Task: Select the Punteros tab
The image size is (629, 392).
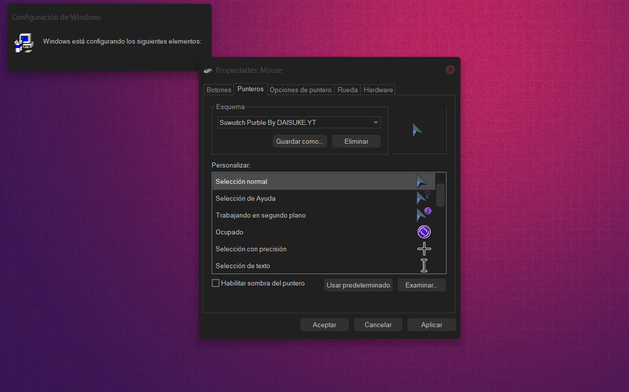Action: 250,89
